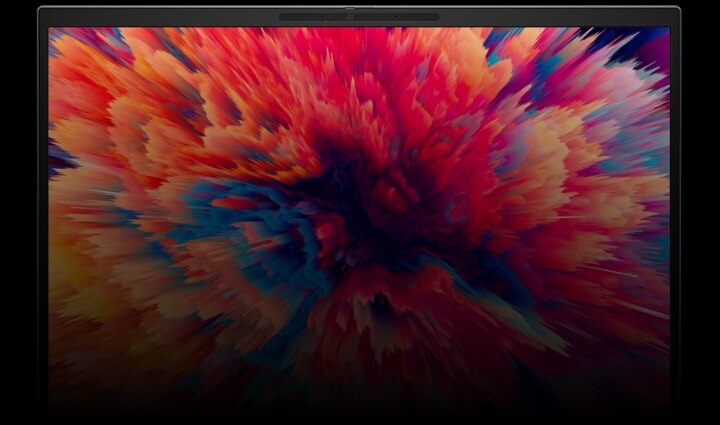Click the top bezel left of the camera bar
The image size is (720, 425).
tap(160, 17)
